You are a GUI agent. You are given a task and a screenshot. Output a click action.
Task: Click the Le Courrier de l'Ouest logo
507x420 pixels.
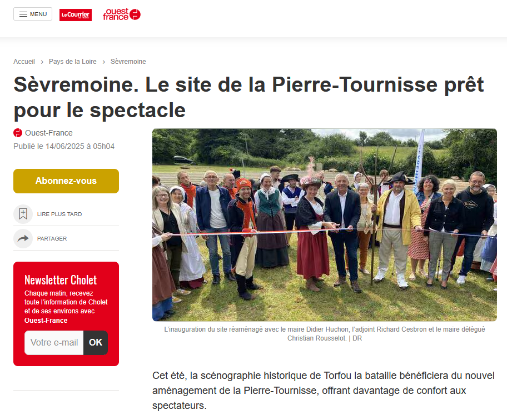tap(76, 15)
